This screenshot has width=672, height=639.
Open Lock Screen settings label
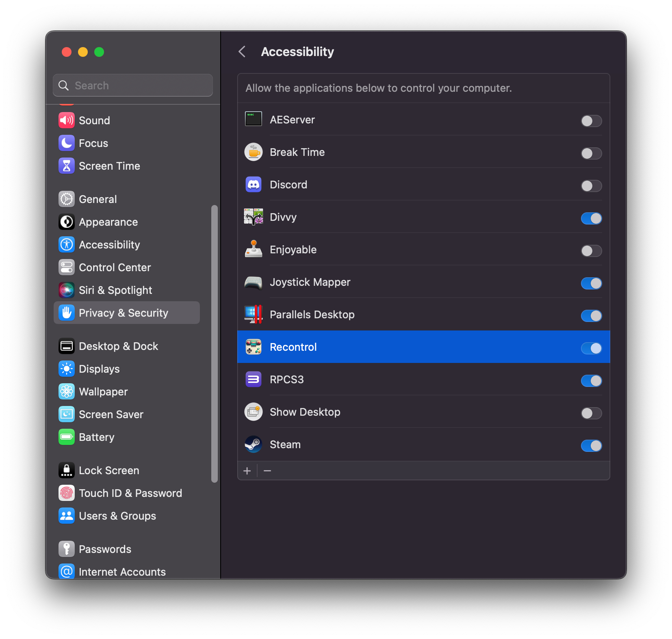(x=109, y=470)
